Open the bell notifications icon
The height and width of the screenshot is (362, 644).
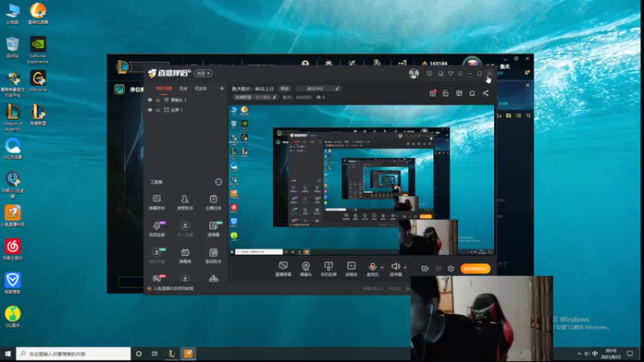[473, 93]
